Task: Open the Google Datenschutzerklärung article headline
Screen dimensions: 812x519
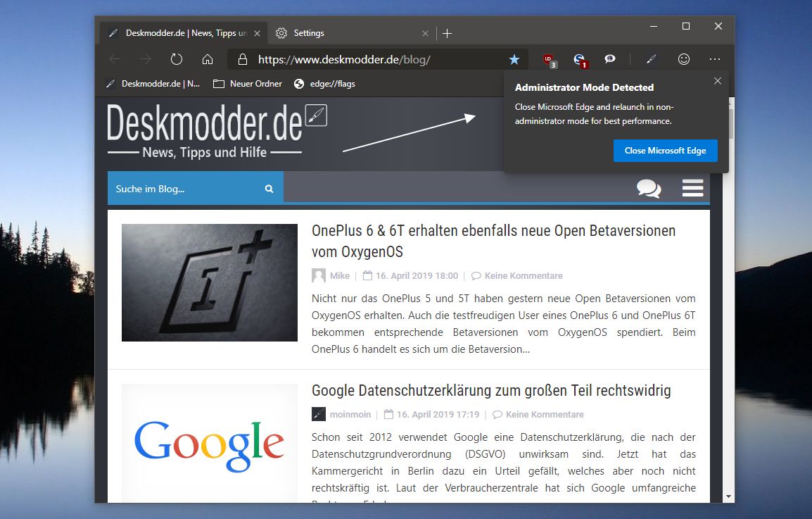Action: [491, 390]
